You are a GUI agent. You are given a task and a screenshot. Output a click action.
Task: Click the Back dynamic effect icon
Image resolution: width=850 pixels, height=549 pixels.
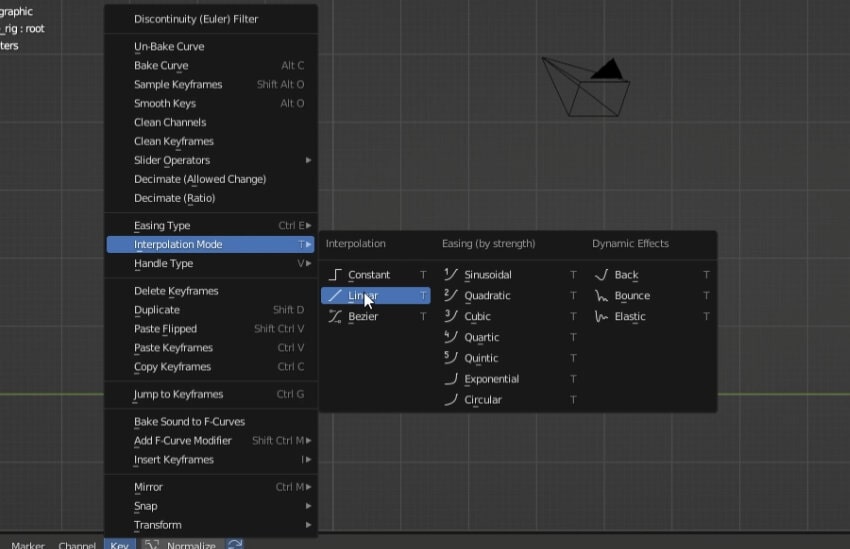(601, 275)
